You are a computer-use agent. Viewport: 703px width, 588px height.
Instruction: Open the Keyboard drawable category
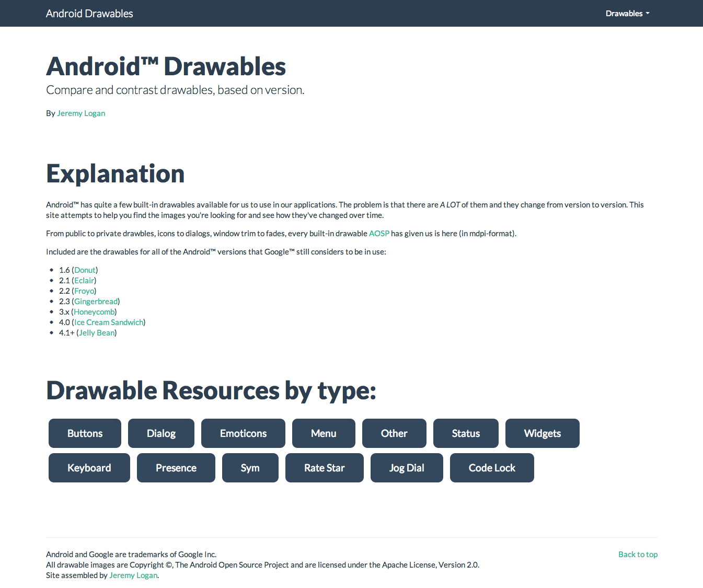click(89, 468)
